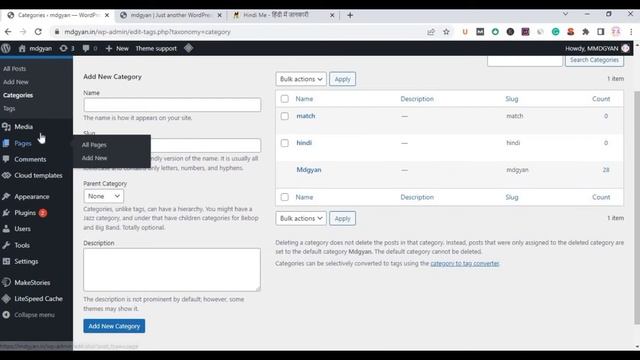640x360 pixels.
Task: Check the hindi category checkbox
Action: (x=284, y=143)
